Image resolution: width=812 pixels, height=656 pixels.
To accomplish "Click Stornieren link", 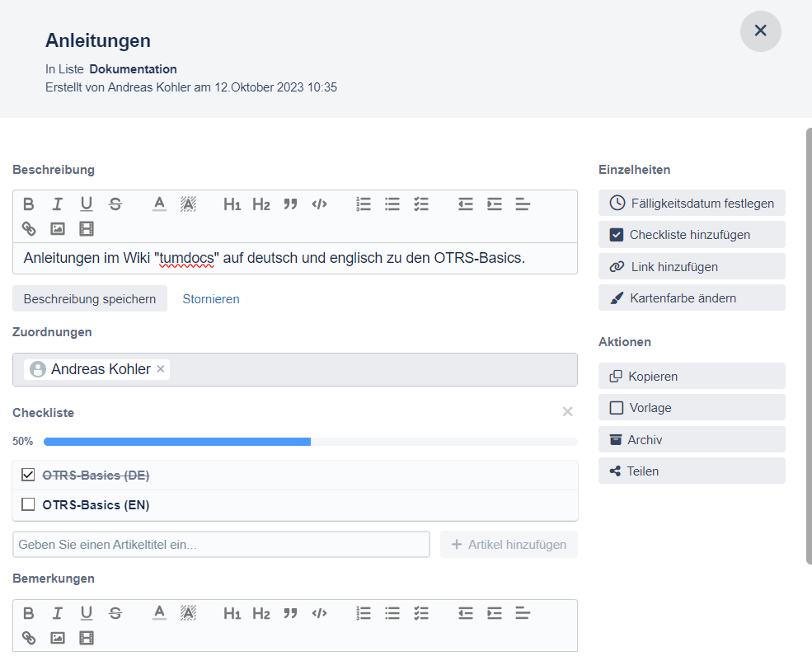I will point(211,299).
